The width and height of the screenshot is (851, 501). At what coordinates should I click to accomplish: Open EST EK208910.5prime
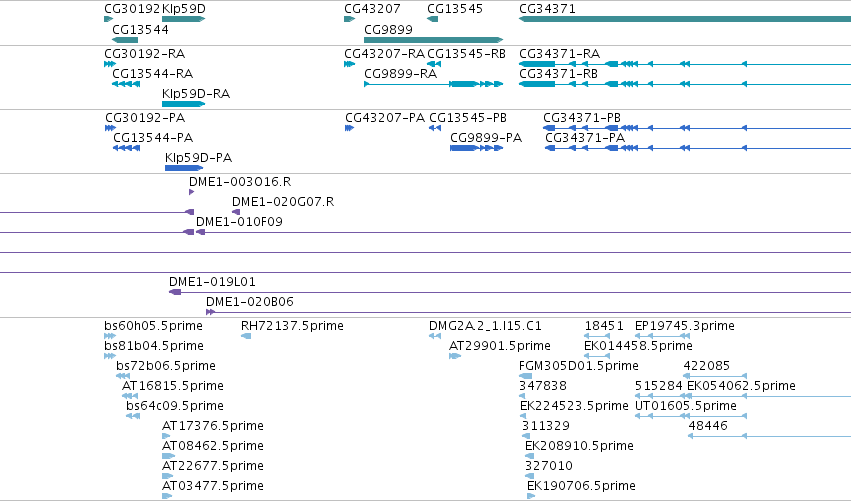pos(530,456)
